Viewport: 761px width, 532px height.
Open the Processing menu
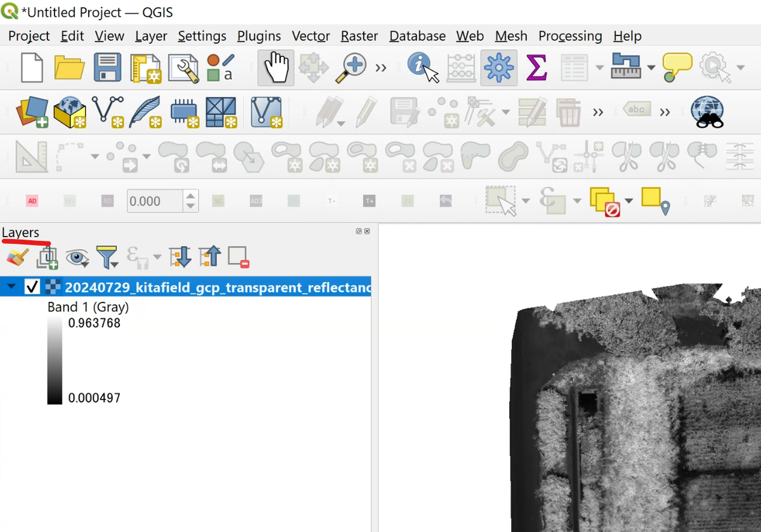pos(570,36)
